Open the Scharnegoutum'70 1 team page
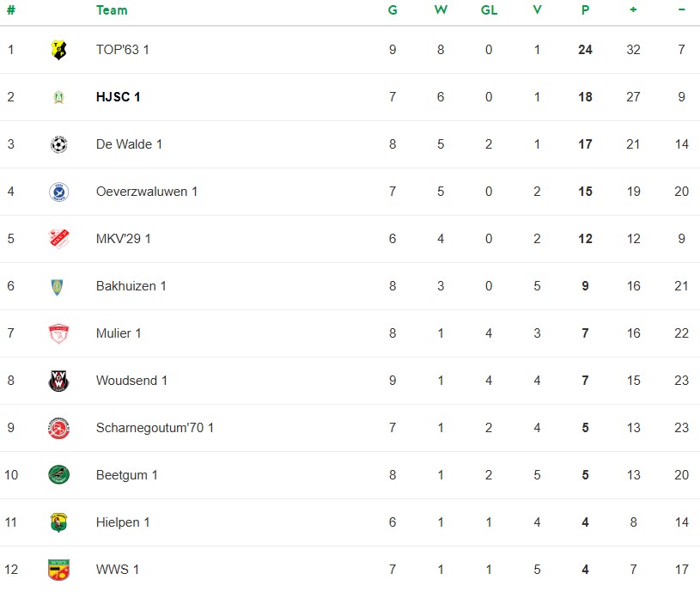The width and height of the screenshot is (700, 592). (x=155, y=428)
